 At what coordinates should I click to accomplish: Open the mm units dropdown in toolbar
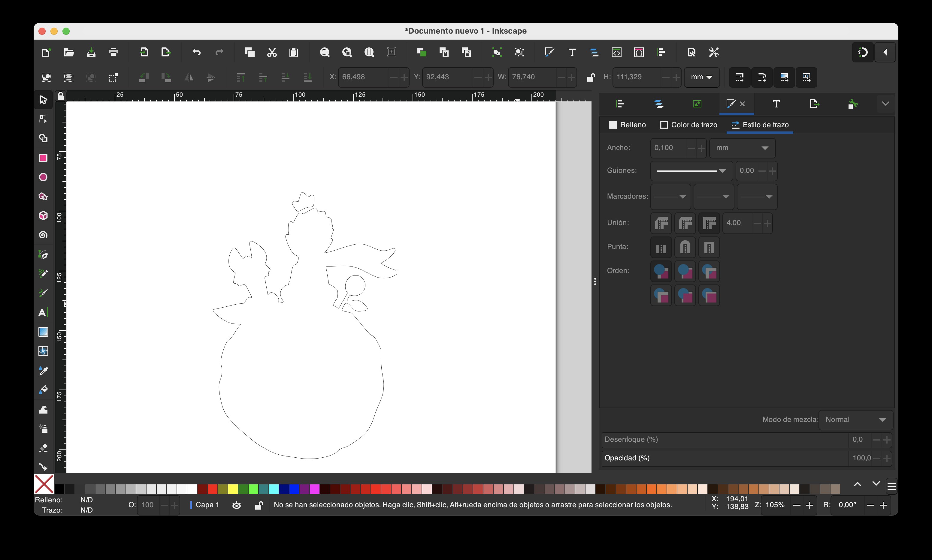(702, 77)
